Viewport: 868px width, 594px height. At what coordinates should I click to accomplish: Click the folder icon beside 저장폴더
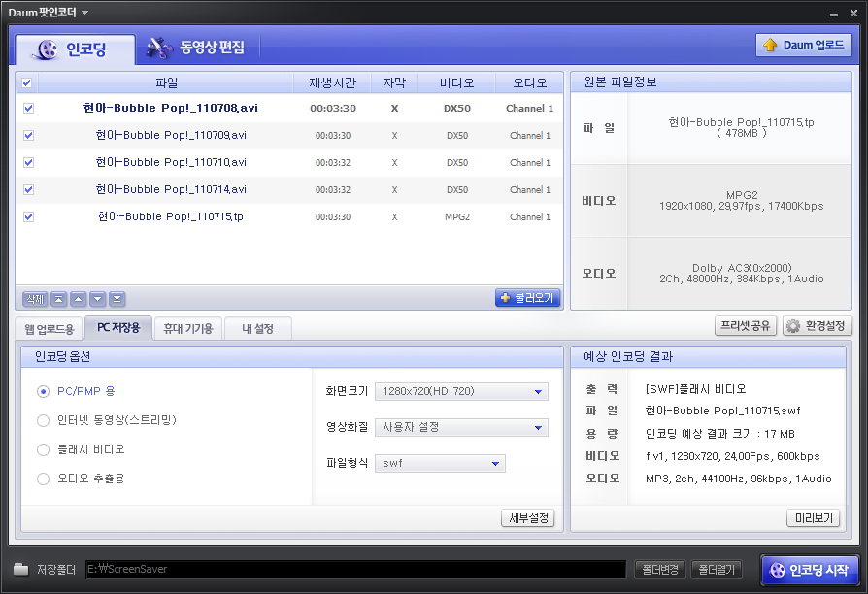click(x=21, y=569)
